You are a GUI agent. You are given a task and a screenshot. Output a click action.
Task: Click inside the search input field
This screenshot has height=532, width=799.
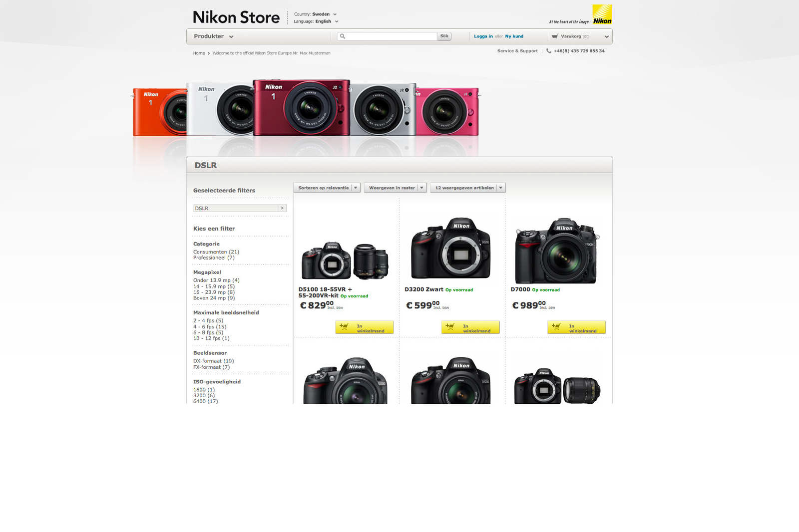(x=392, y=36)
